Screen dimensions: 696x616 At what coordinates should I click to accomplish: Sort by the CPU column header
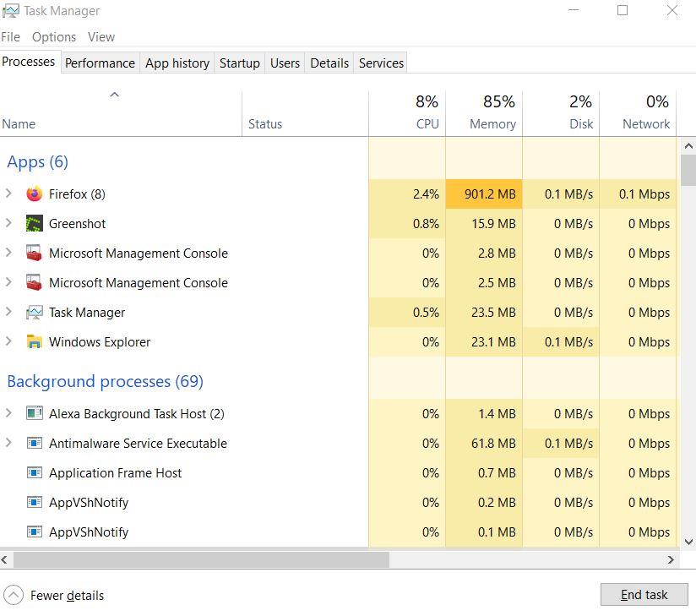click(x=427, y=123)
